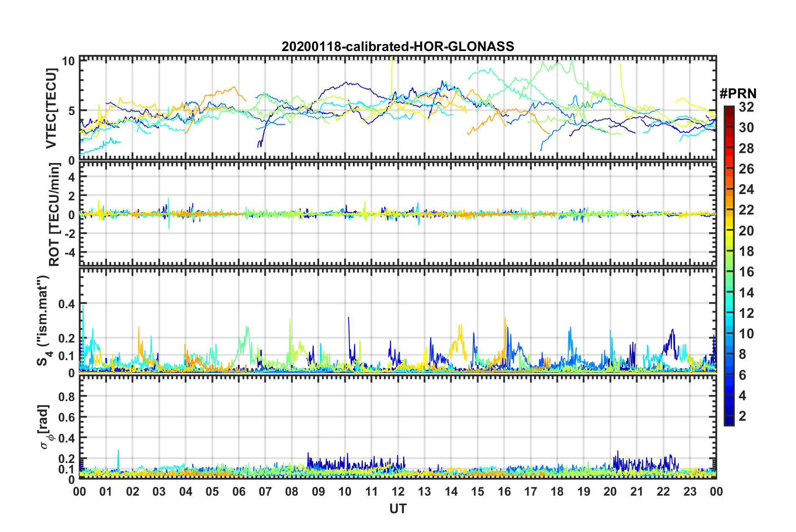Click x-axis hour tick 17
This screenshot has width=796, height=532.
coord(531,491)
